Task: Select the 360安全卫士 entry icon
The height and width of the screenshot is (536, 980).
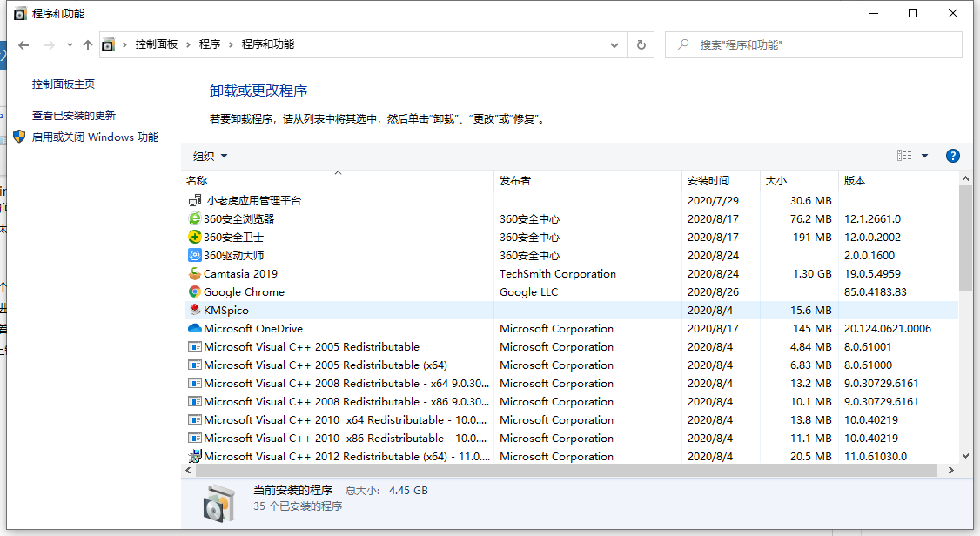Action: [195, 237]
